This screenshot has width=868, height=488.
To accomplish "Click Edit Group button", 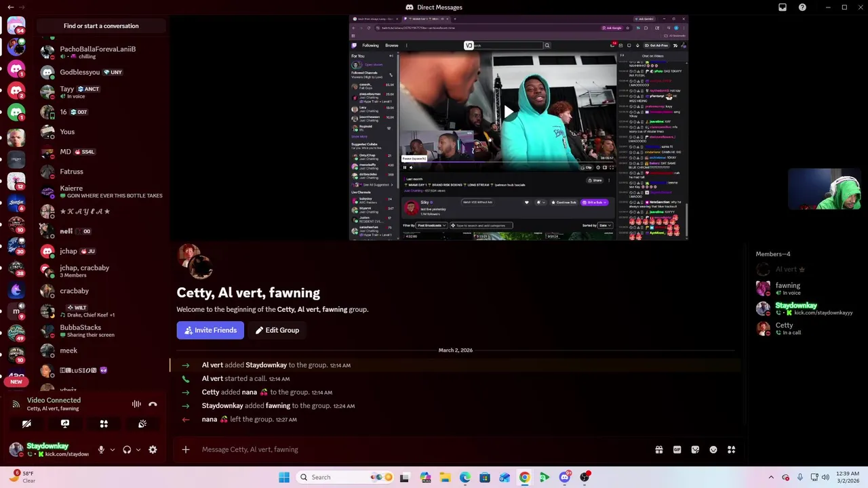I will [x=277, y=330].
